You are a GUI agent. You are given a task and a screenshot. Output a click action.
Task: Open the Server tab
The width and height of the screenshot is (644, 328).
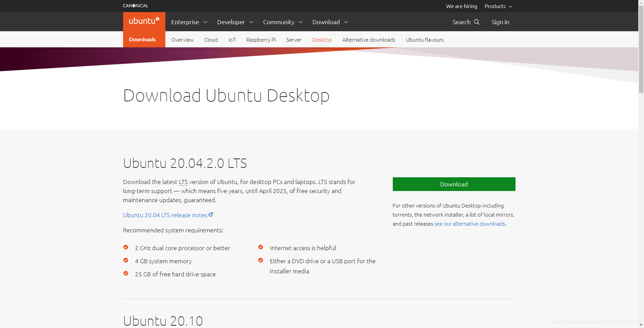coord(294,40)
